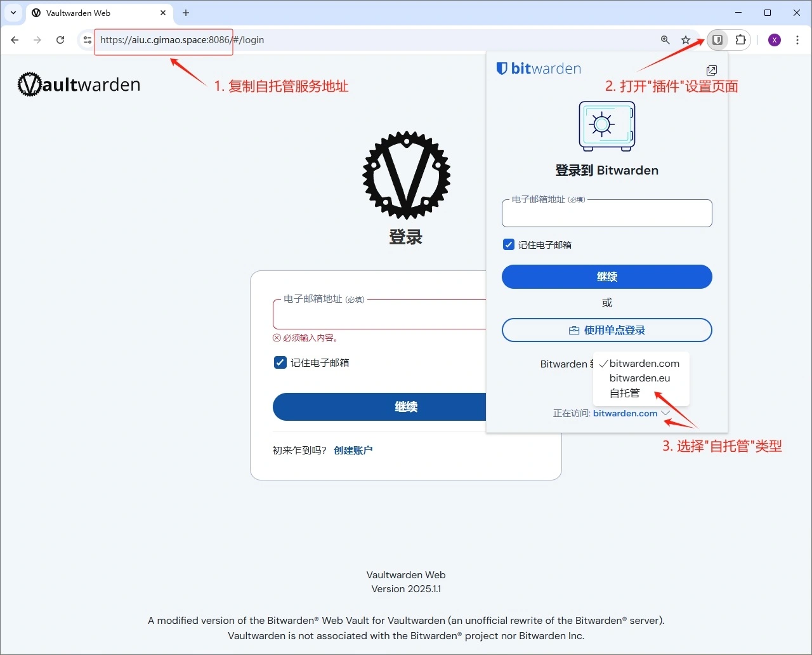The image size is (812, 655).
Task: Open Chrome three-dot menu
Action: (x=797, y=40)
